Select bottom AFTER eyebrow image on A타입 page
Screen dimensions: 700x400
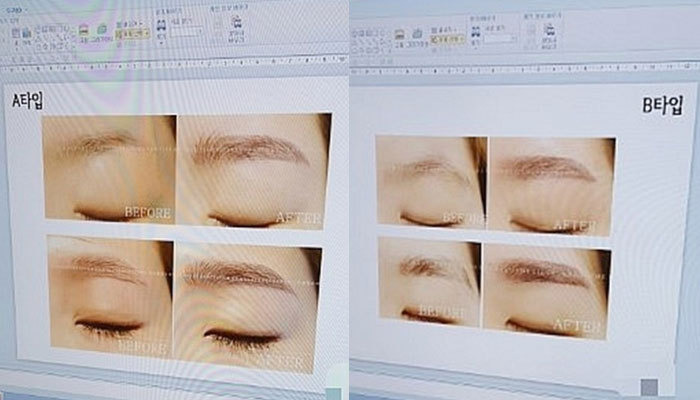point(247,308)
